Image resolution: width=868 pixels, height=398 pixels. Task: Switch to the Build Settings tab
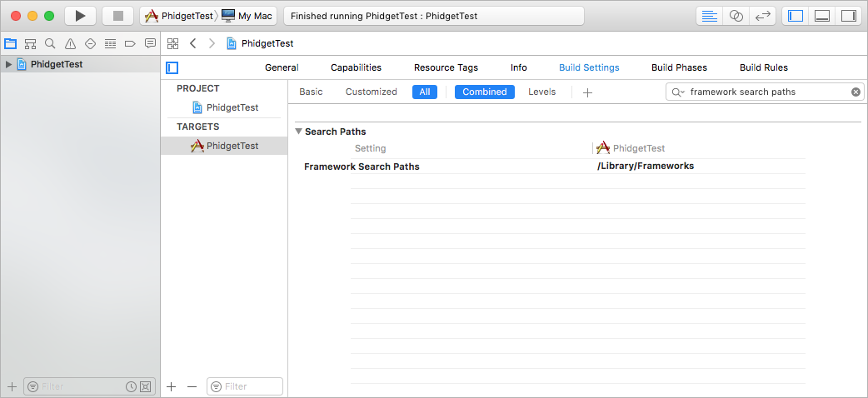point(589,67)
